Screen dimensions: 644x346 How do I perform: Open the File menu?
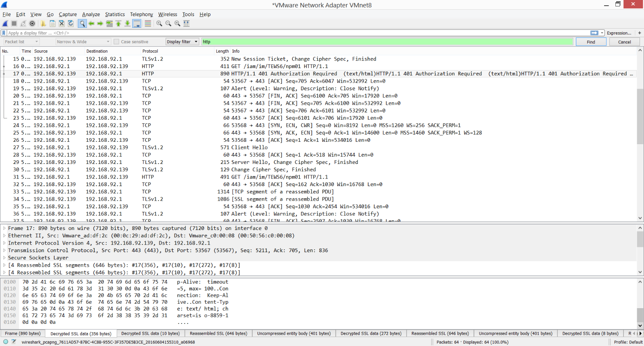click(x=7, y=15)
